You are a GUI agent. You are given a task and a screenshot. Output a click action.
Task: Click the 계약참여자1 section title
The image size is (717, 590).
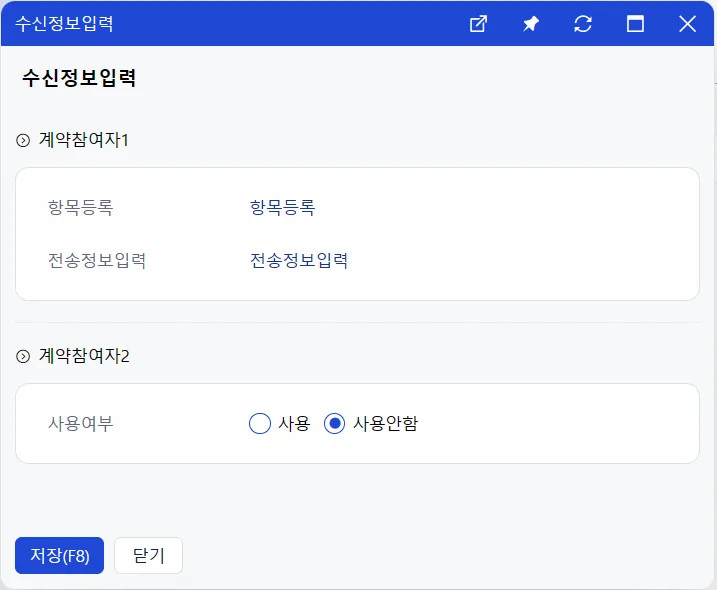84,140
